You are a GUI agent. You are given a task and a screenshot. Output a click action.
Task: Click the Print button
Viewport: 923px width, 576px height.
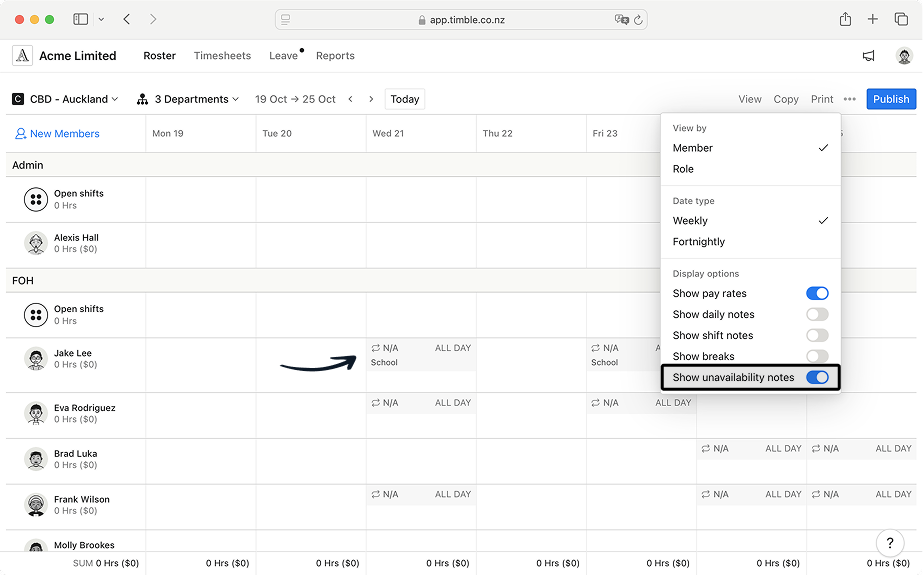point(822,99)
